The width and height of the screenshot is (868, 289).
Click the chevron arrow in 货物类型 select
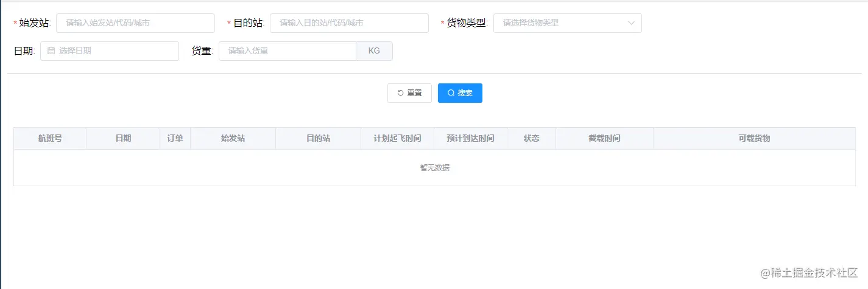631,23
